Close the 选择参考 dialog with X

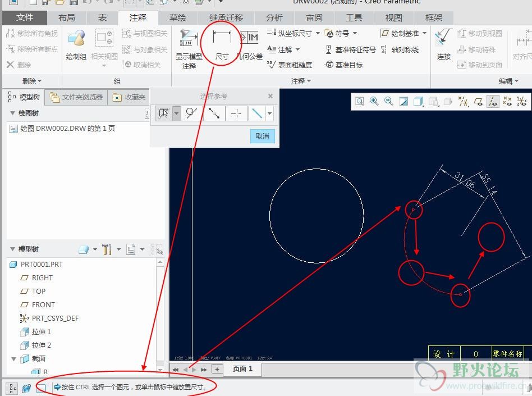(270, 96)
